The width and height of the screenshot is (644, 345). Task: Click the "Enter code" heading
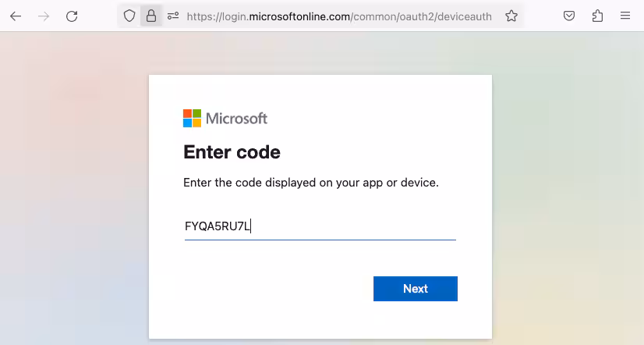[x=232, y=151]
